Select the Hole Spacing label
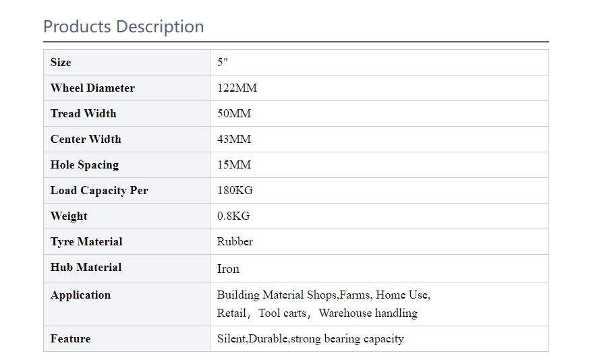The image size is (593, 364). pyautogui.click(x=85, y=164)
